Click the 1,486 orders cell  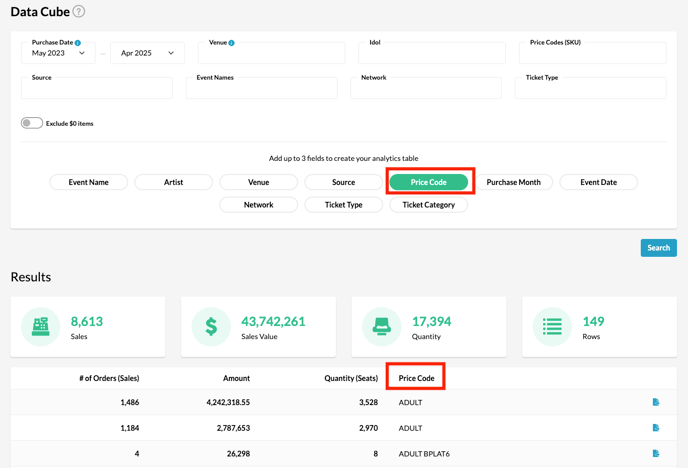(x=130, y=402)
